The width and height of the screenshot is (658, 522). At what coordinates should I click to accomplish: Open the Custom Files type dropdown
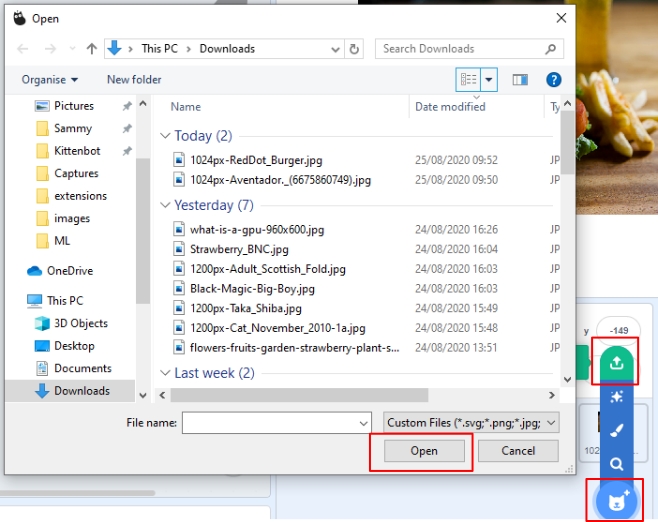coord(471,423)
